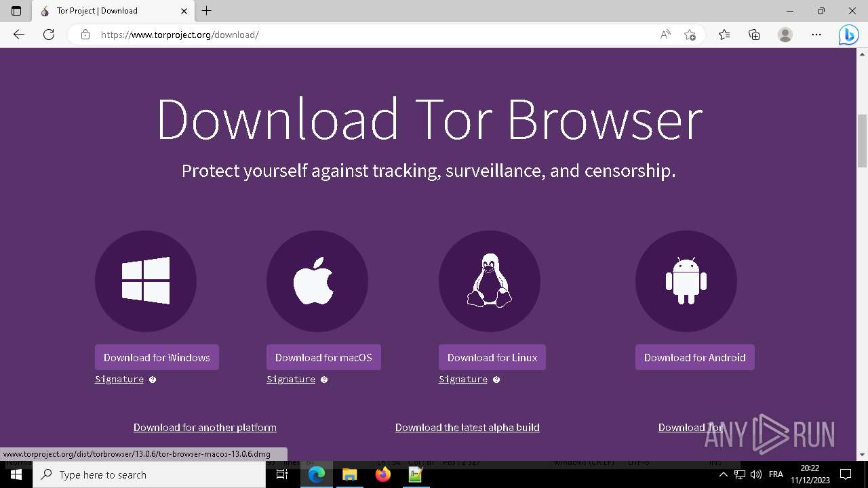Image resolution: width=868 pixels, height=488 pixels.
Task: Open the volume control tray icon
Action: point(756,474)
